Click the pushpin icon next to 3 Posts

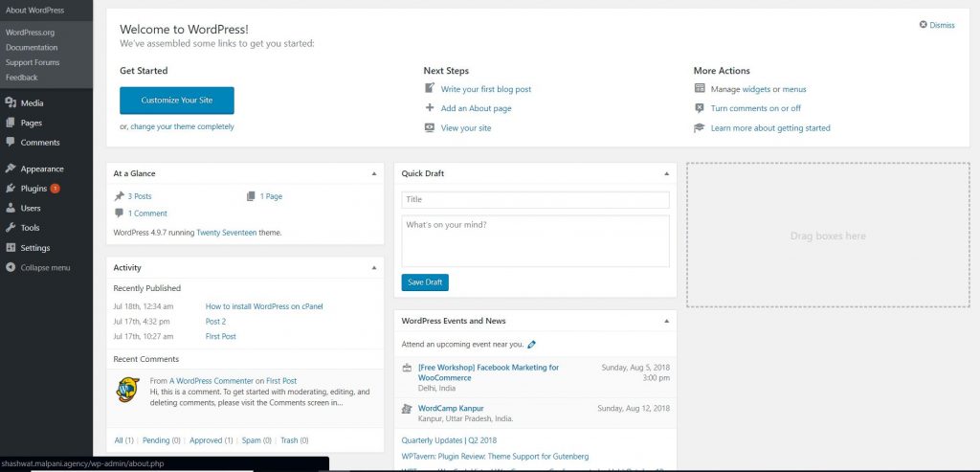[119, 196]
